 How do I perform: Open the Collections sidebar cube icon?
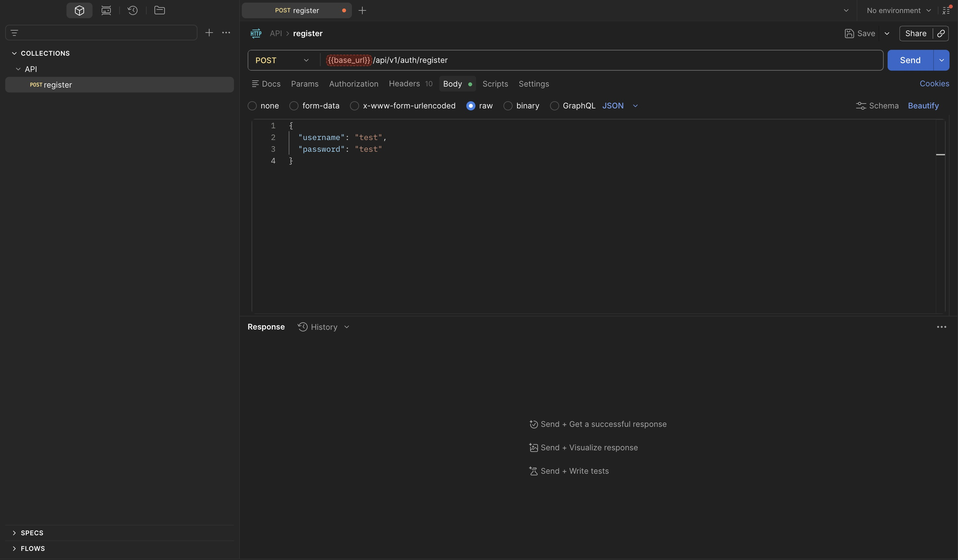pyautogui.click(x=80, y=10)
